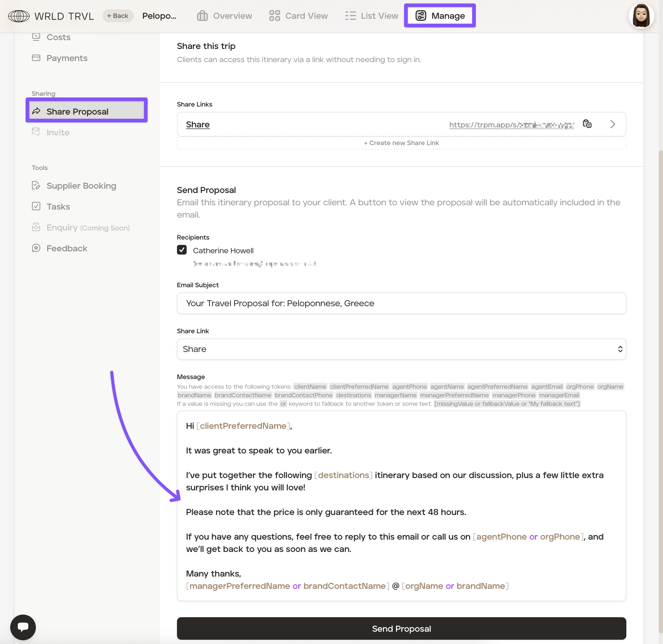This screenshot has width=663, height=644.
Task: Open the Tasks tool
Action: (x=58, y=207)
